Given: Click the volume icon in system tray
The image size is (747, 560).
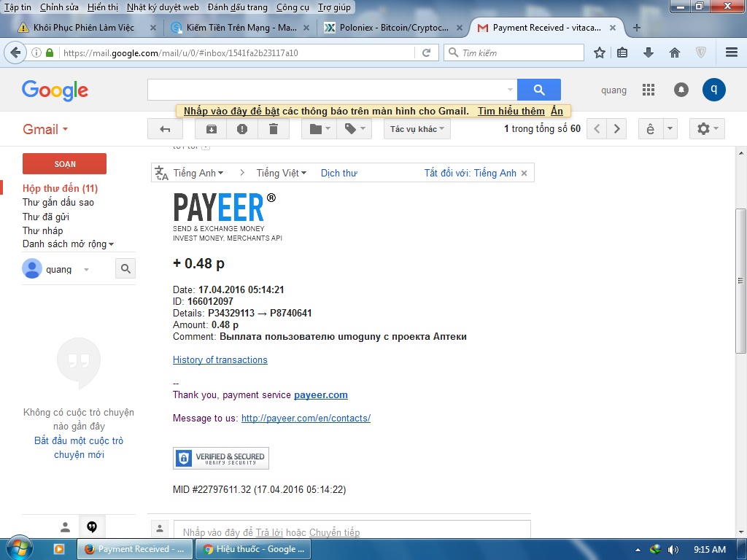Looking at the screenshot, I should pyautogui.click(x=673, y=550).
